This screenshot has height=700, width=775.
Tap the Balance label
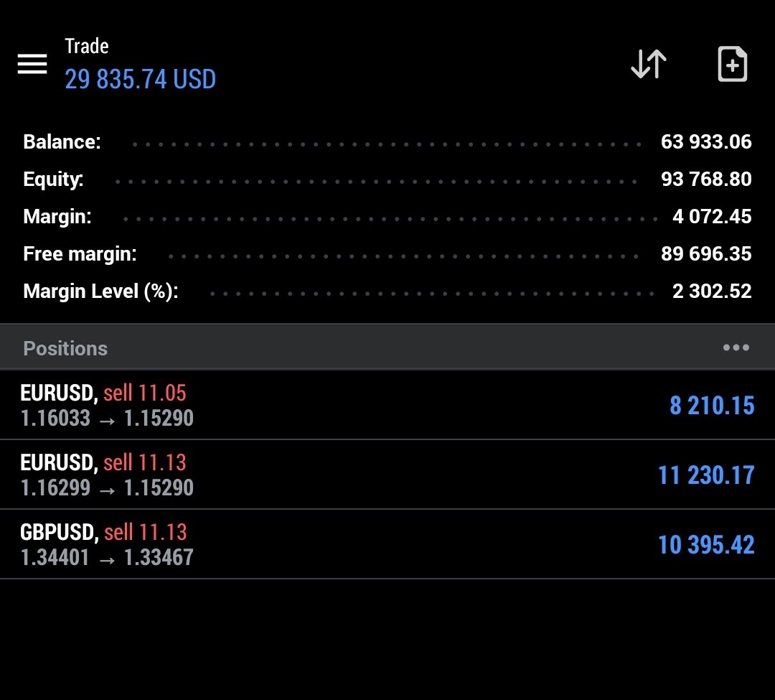click(62, 142)
